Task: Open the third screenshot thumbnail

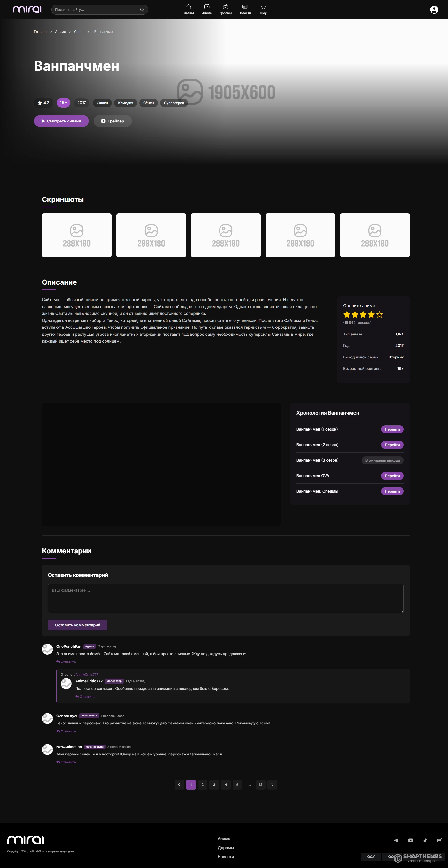Action: pyautogui.click(x=225, y=235)
